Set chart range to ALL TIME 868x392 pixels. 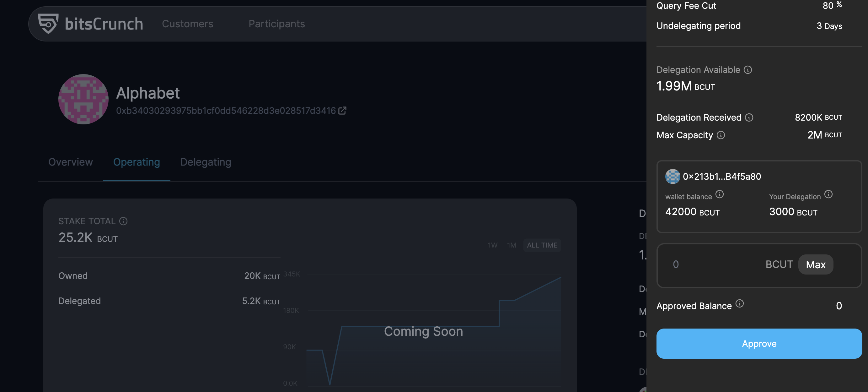[x=542, y=245]
